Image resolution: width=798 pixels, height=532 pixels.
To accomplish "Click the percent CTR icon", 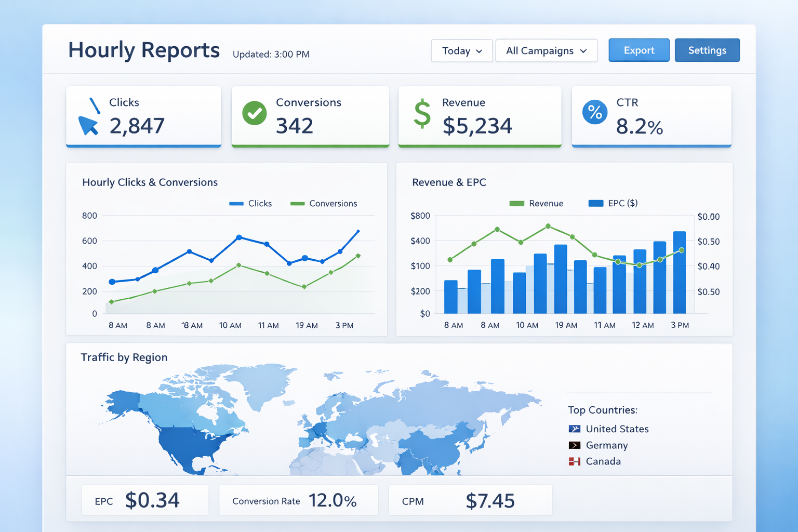I will click(594, 112).
